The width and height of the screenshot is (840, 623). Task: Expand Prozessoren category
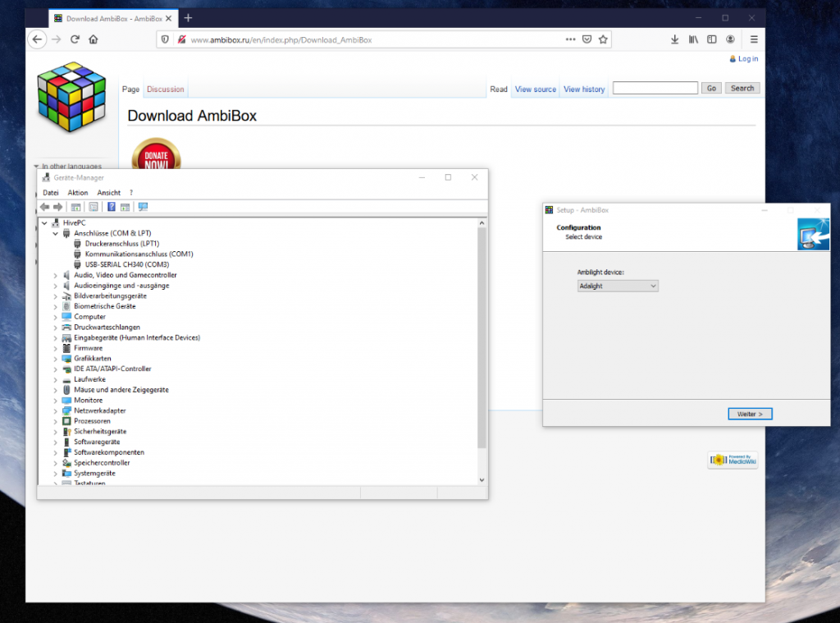point(55,421)
